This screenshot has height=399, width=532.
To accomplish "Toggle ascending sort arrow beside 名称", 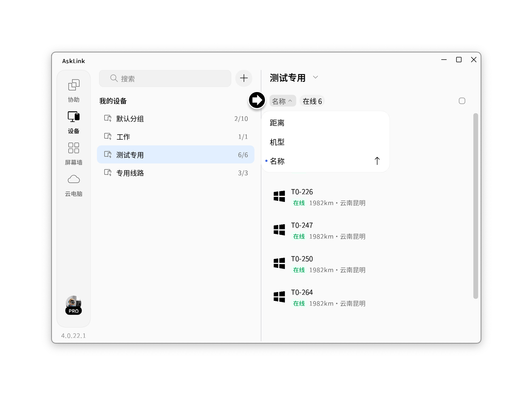I will [x=377, y=161].
